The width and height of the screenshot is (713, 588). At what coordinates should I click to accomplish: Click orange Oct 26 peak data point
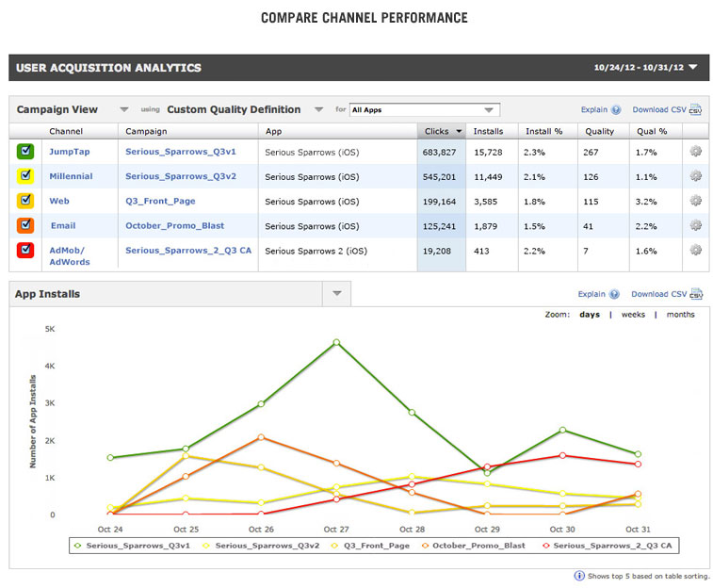(x=261, y=436)
